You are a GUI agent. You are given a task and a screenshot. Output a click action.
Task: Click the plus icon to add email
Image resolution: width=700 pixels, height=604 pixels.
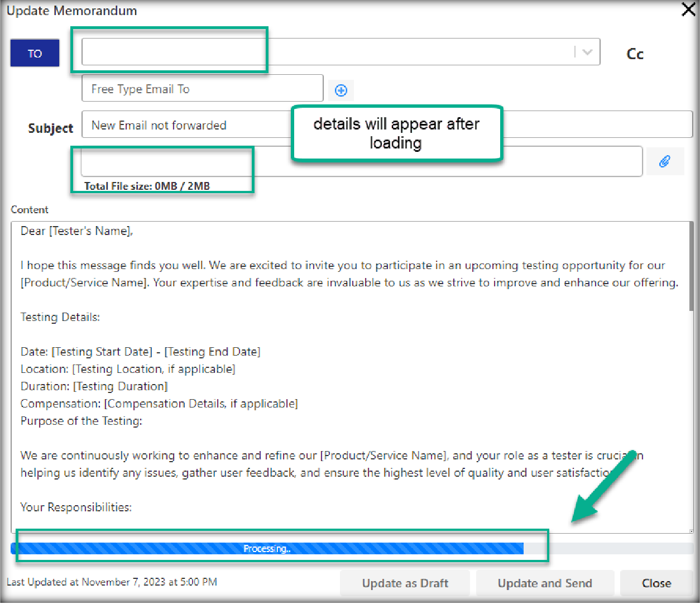[x=341, y=90]
